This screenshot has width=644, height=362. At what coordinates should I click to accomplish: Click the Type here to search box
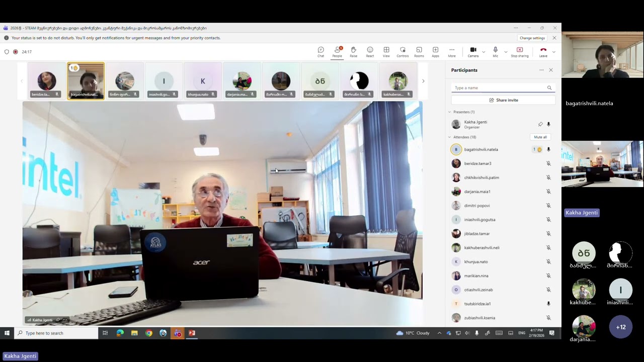(x=56, y=333)
